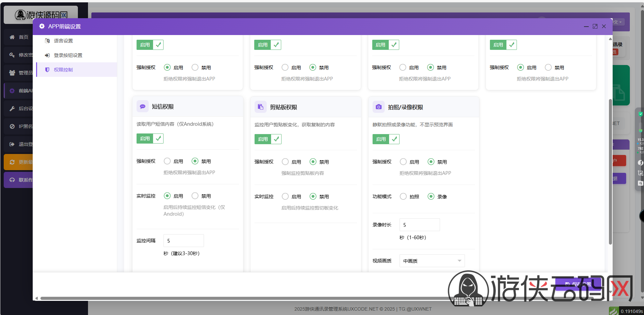Viewport: 644px width, 315px height.
Task: Click the 录像时长 input field
Action: click(x=419, y=225)
